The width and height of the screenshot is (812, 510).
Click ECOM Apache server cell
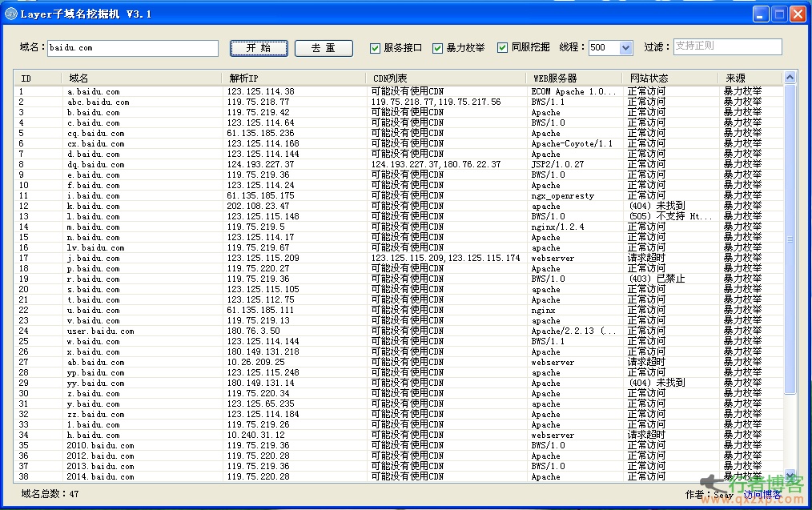tap(573, 91)
